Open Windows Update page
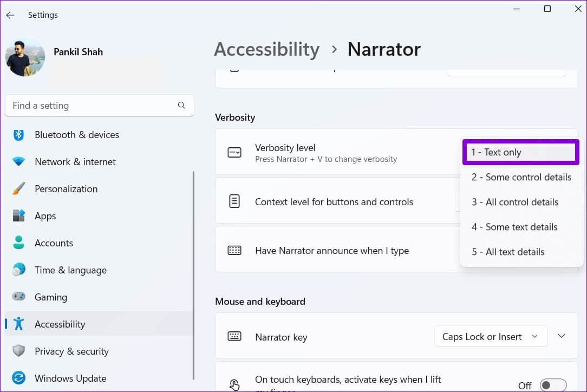The image size is (587, 392). (x=99, y=378)
